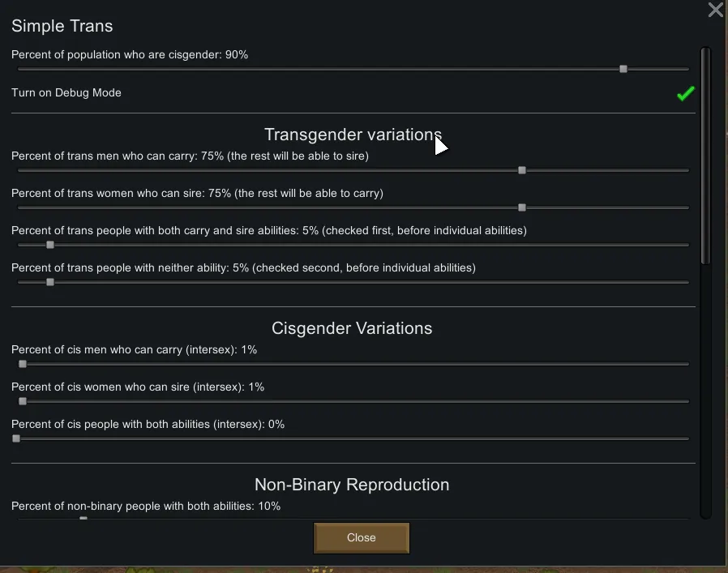Click the 'Transgender variations' section heading

click(353, 135)
